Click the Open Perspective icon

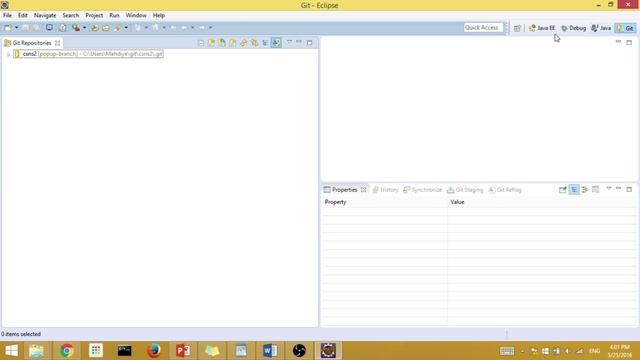tap(517, 28)
